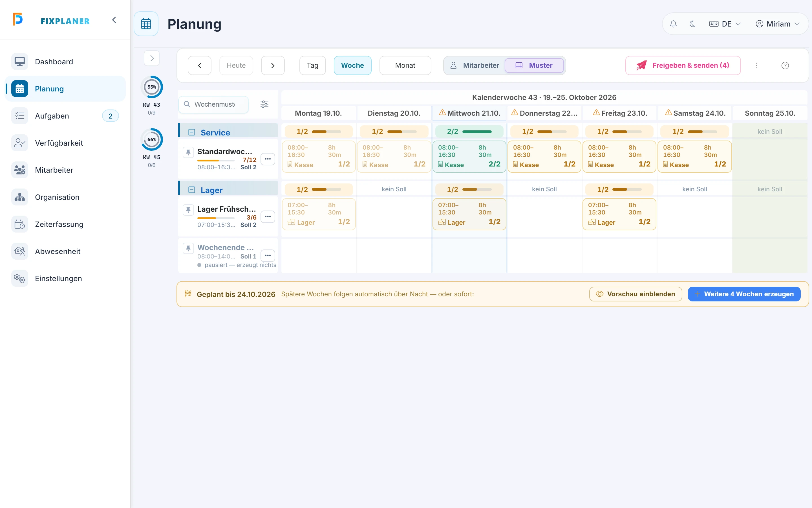Toggle Muster view mode
This screenshot has width=812, height=508.
(534, 65)
